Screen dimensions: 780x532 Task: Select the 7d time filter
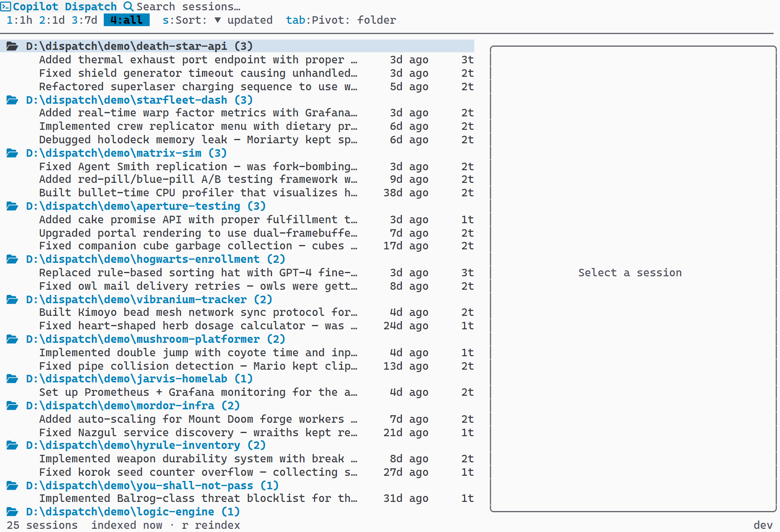[x=84, y=20]
